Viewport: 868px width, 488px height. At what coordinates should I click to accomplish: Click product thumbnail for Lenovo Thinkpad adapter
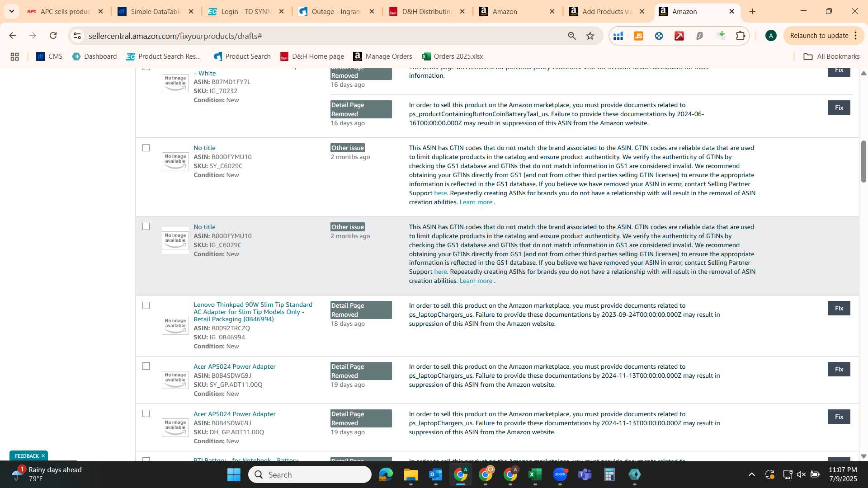pyautogui.click(x=175, y=325)
